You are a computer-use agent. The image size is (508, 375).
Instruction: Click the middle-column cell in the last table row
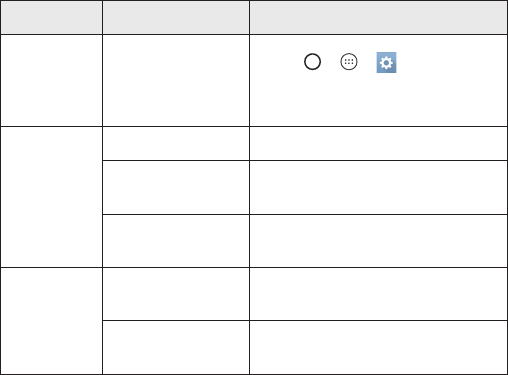[176, 347]
